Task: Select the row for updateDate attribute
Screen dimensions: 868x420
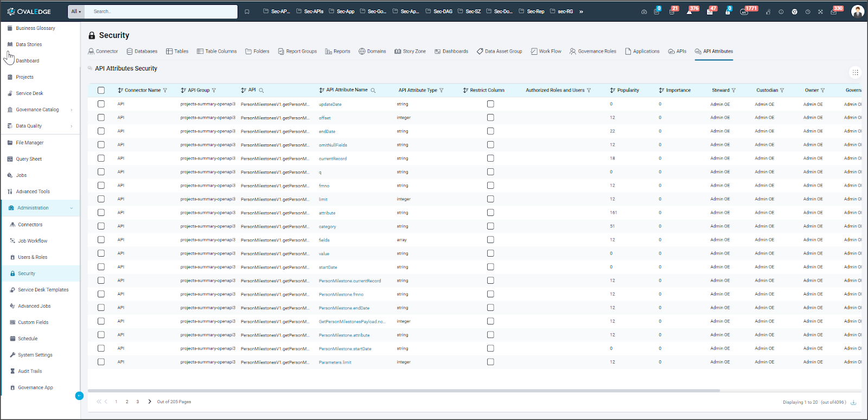Action: click(x=101, y=104)
